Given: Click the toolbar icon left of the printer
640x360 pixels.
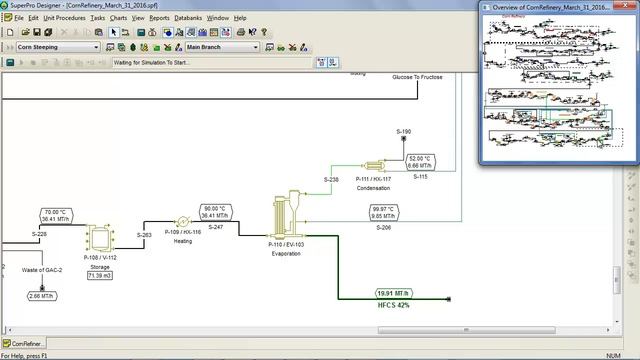Looking at the screenshot, I should [225, 32].
